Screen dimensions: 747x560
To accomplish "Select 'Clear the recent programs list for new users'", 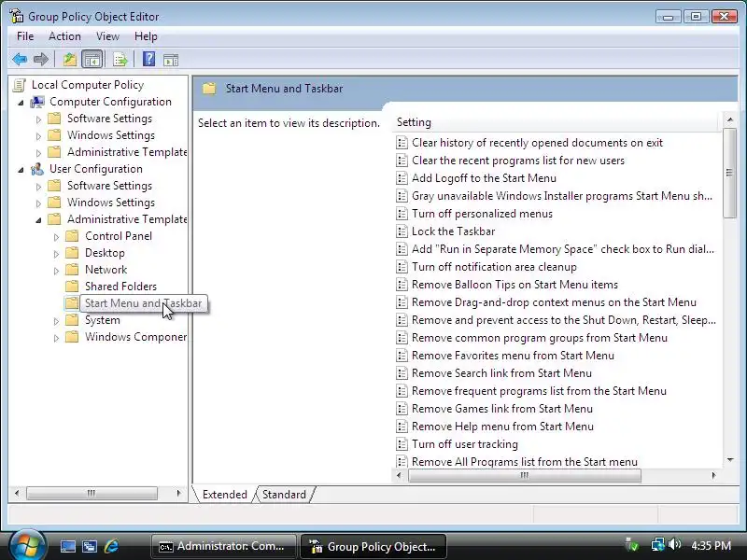I will 518,161.
